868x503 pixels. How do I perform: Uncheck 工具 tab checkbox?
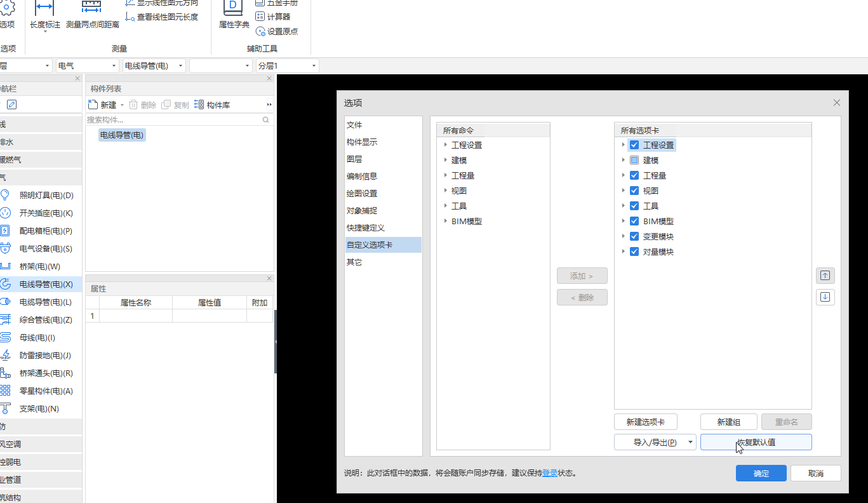634,206
